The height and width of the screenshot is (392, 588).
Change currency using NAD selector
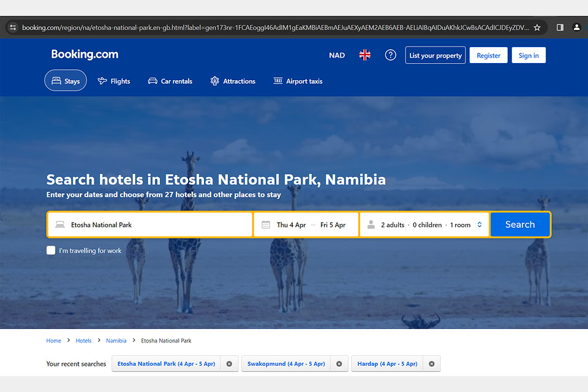coord(337,55)
